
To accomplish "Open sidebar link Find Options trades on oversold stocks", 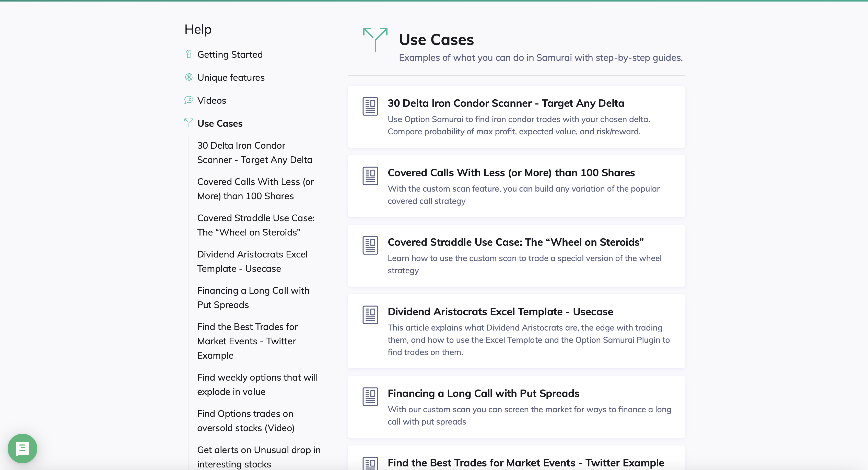I will (x=245, y=420).
